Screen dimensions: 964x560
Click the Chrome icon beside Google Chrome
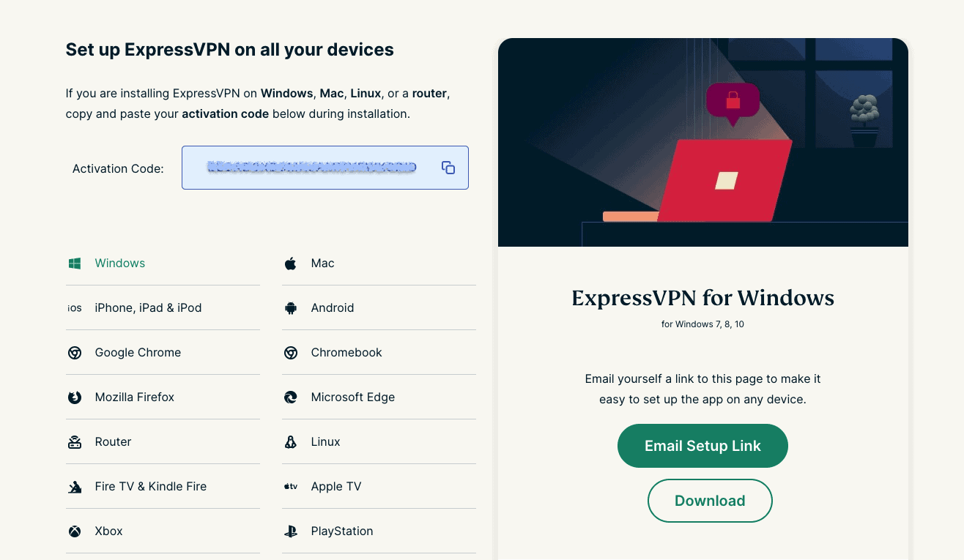(75, 353)
